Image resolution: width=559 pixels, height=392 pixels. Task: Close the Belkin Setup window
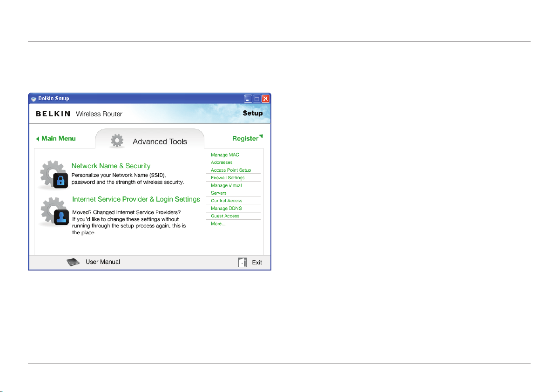coord(265,99)
